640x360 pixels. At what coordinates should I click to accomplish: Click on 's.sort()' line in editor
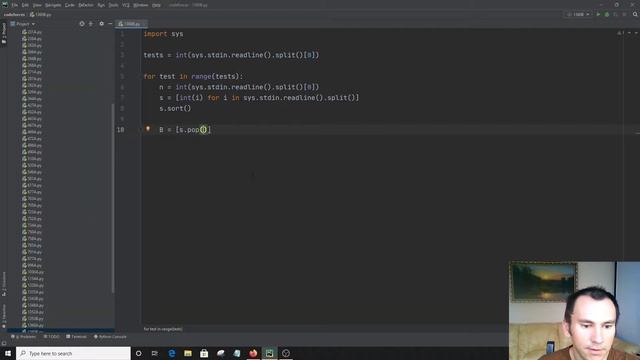pos(175,109)
